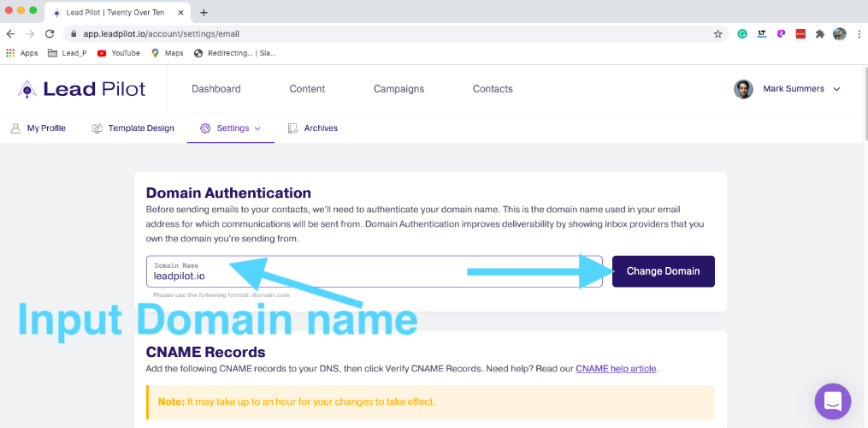The image size is (868, 428).
Task: Open the LT extension icon
Action: pos(762,34)
